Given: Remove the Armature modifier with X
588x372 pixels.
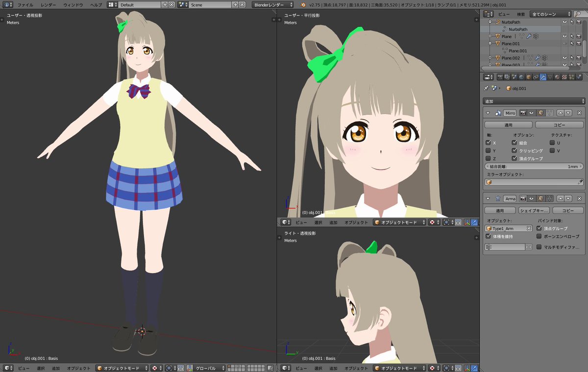Looking at the screenshot, I should 579,198.
